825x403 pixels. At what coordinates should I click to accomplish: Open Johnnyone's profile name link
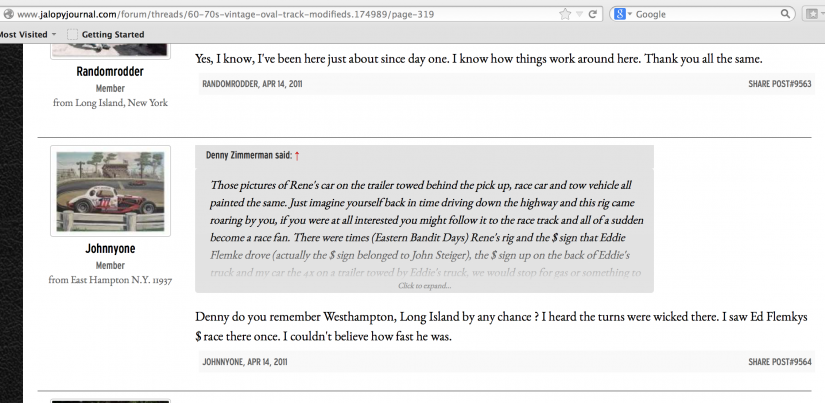tap(110, 248)
